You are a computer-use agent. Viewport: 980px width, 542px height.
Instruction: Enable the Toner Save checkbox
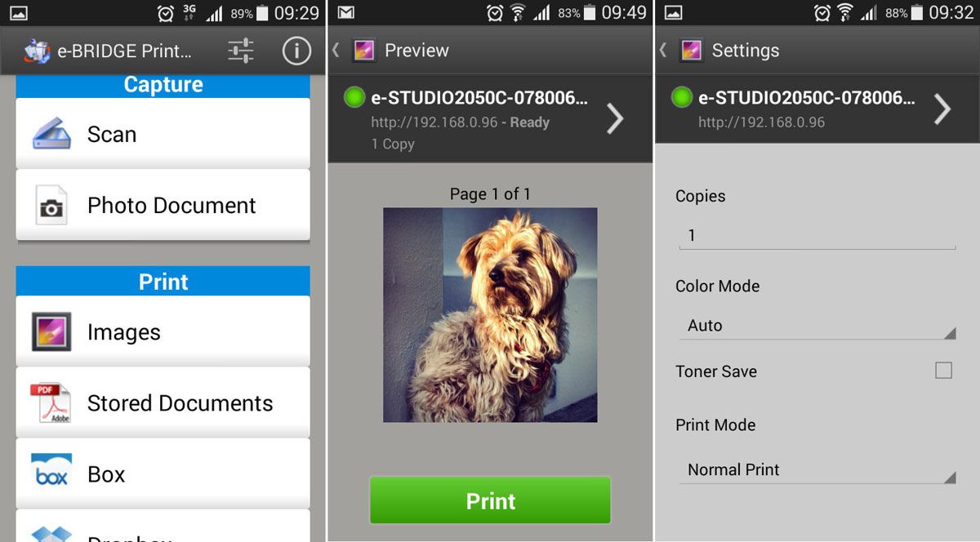pyautogui.click(x=943, y=371)
